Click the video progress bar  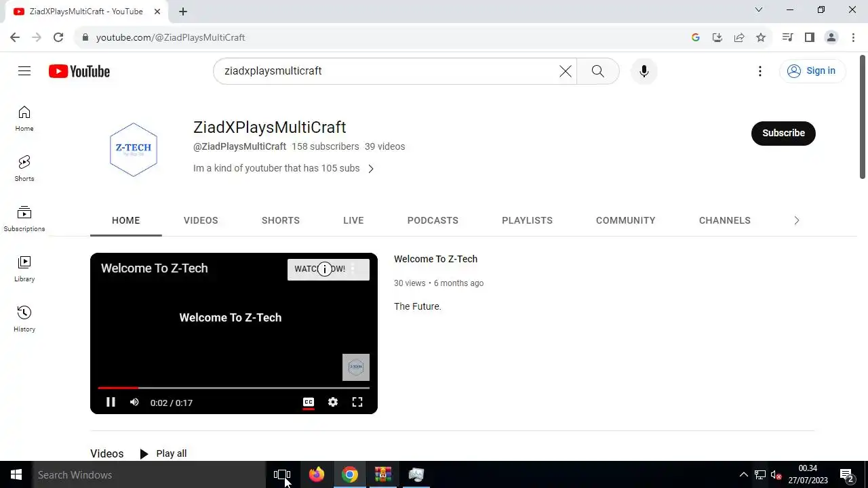(234, 388)
